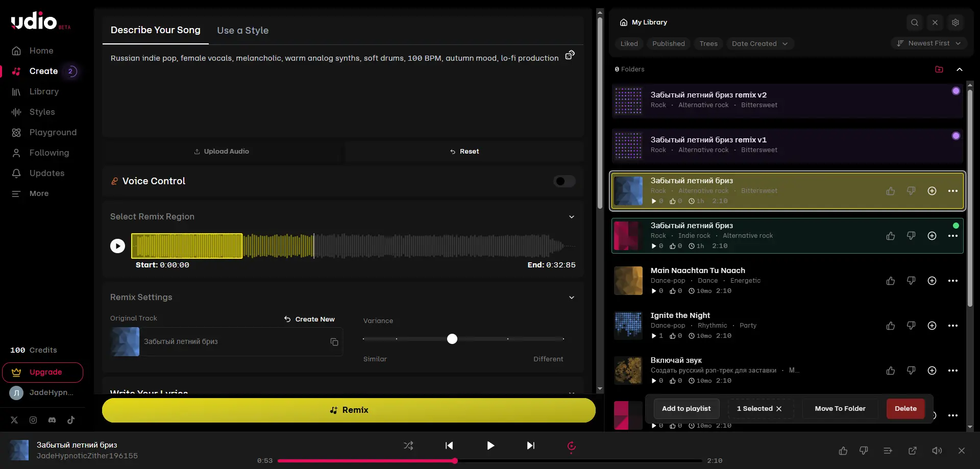This screenshot has width=980, height=469.
Task: Click the copy prompt icon beside description
Action: click(x=570, y=55)
